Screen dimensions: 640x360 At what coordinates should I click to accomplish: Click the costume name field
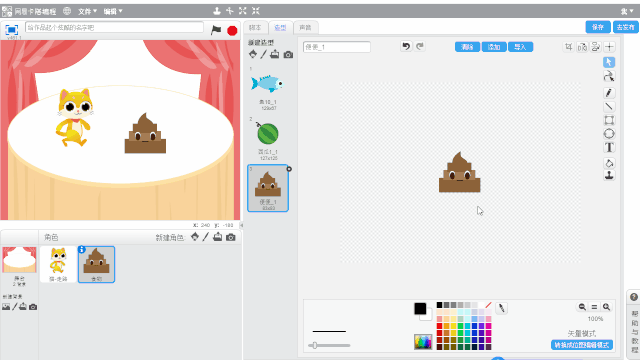[337, 47]
